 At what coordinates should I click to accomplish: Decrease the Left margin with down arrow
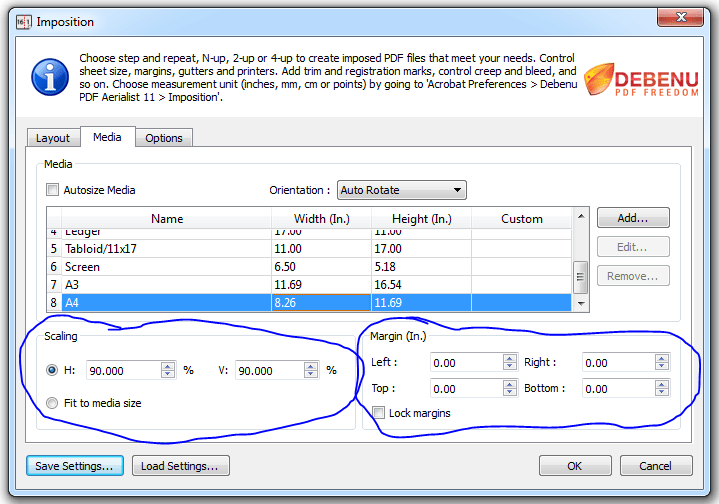tap(510, 366)
